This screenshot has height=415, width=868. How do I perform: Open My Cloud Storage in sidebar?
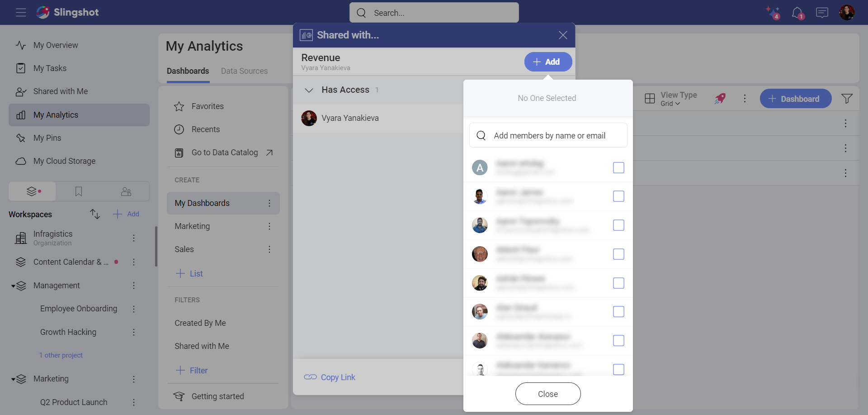pos(79,161)
